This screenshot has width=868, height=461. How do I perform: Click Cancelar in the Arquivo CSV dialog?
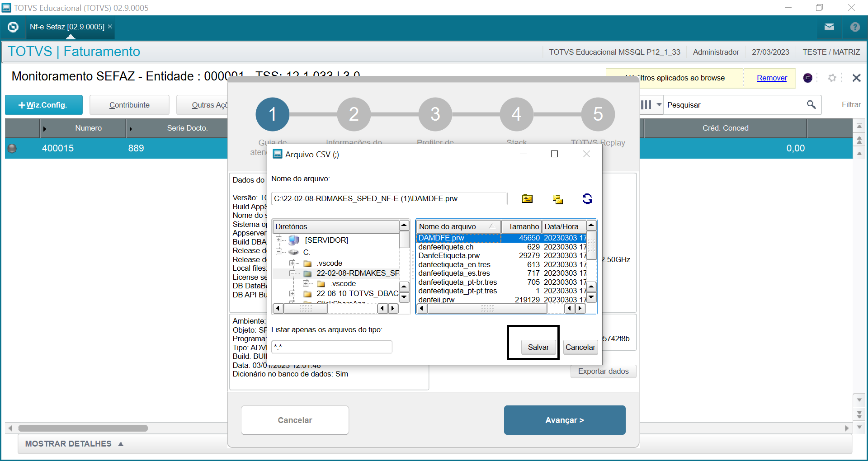[580, 347]
